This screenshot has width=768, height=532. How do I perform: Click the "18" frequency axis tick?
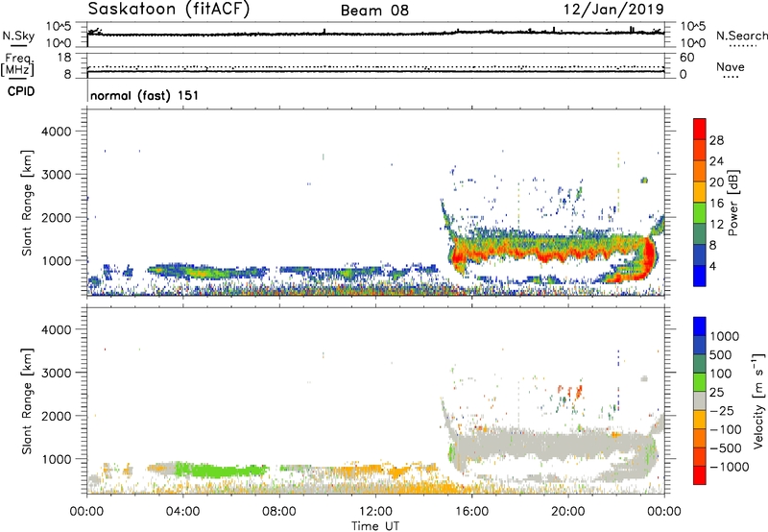point(64,58)
